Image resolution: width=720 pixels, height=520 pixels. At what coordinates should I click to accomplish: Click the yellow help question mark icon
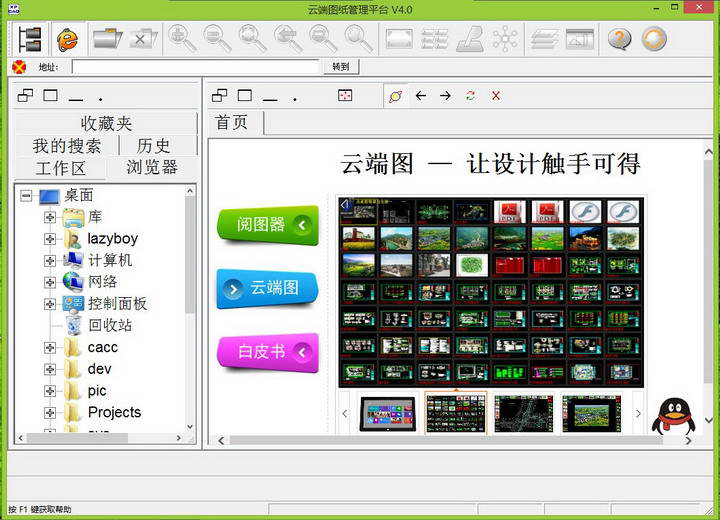619,39
